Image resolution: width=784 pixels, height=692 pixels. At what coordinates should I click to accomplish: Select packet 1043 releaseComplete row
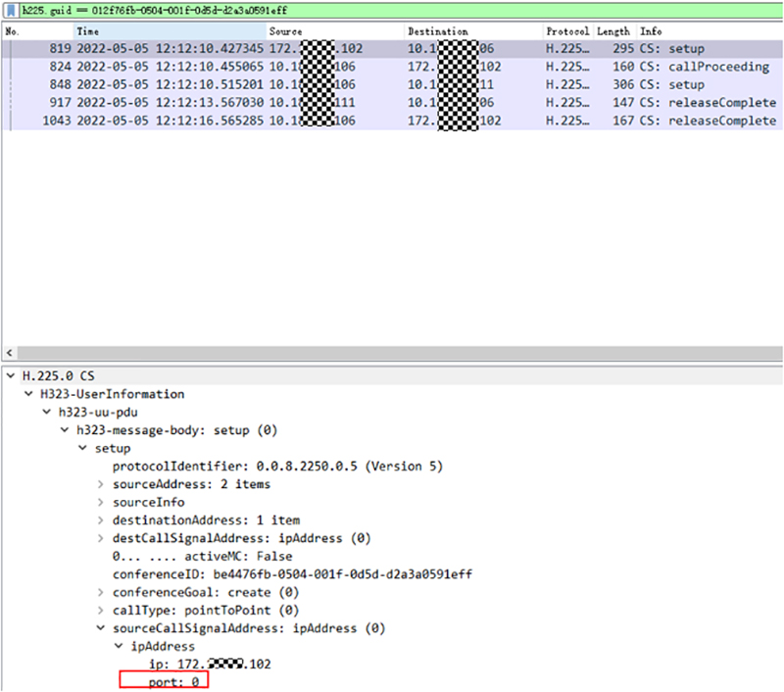(392, 121)
